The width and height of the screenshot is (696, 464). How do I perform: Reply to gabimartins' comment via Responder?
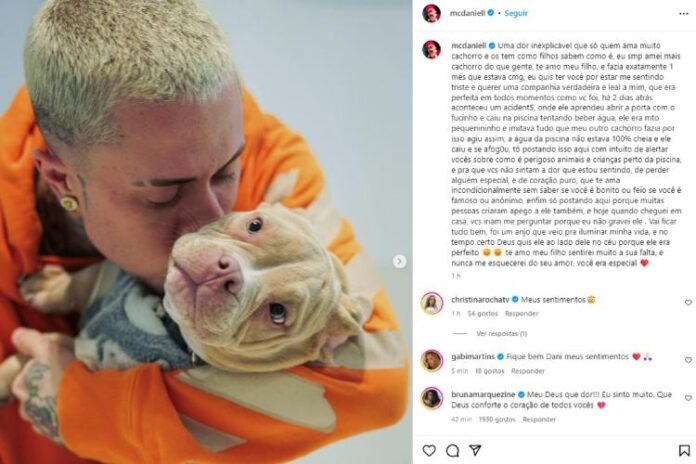pyautogui.click(x=527, y=371)
